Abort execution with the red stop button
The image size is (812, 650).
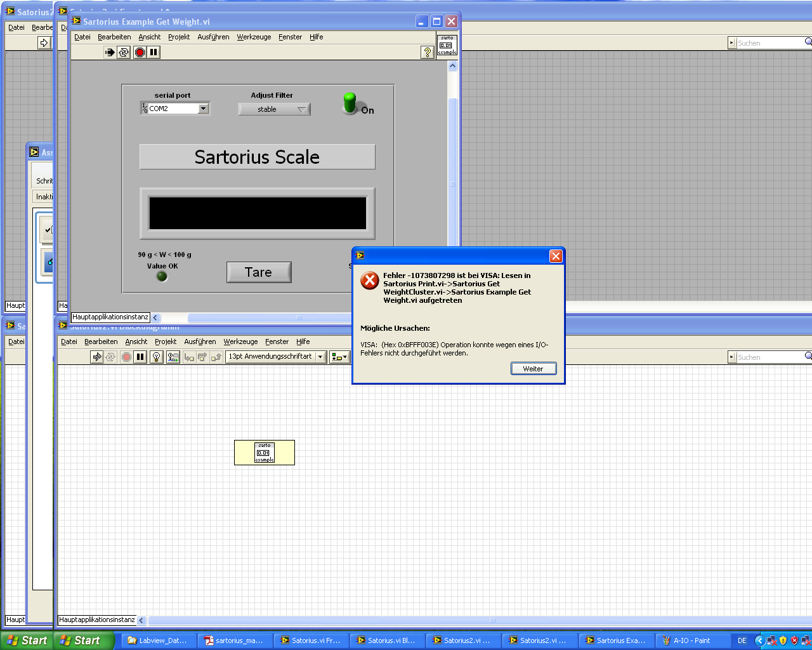(x=140, y=53)
